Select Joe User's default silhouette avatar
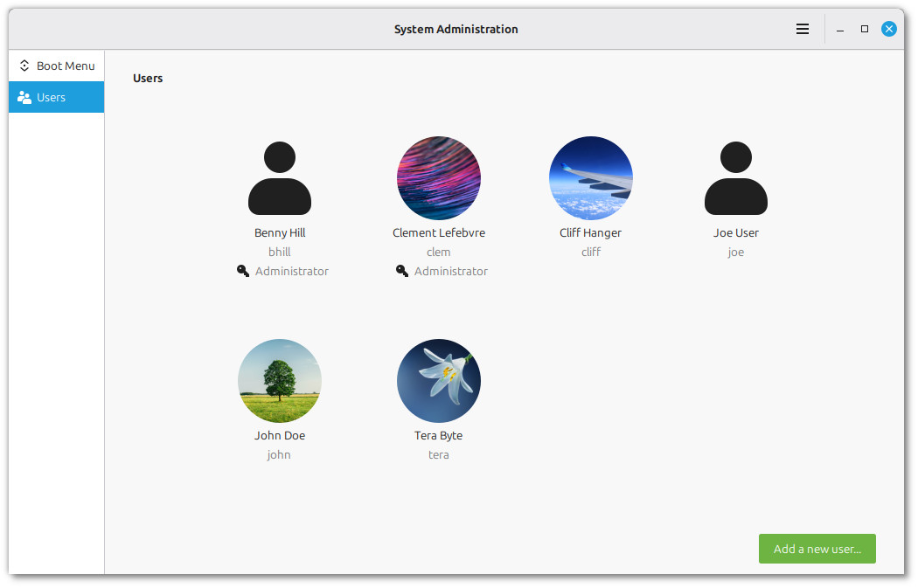 (735, 178)
